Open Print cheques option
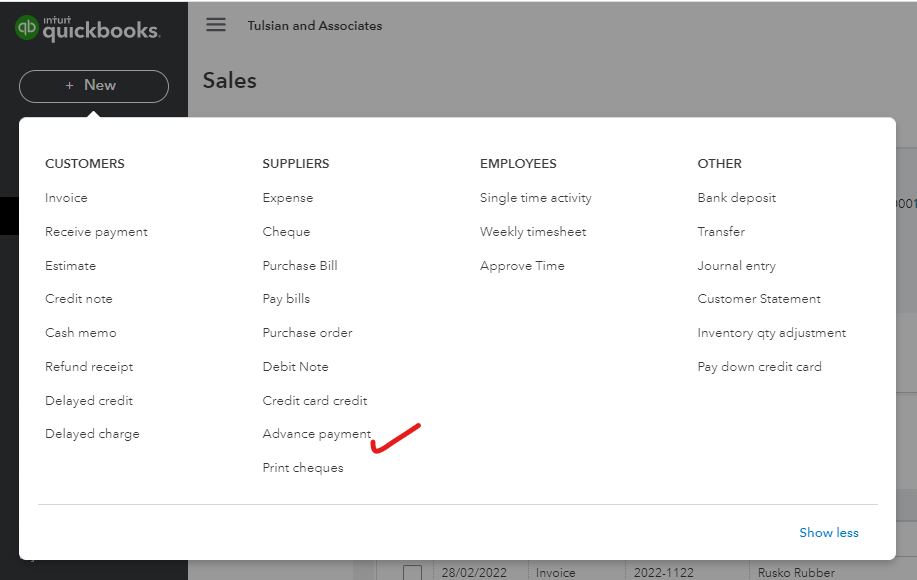 point(303,468)
